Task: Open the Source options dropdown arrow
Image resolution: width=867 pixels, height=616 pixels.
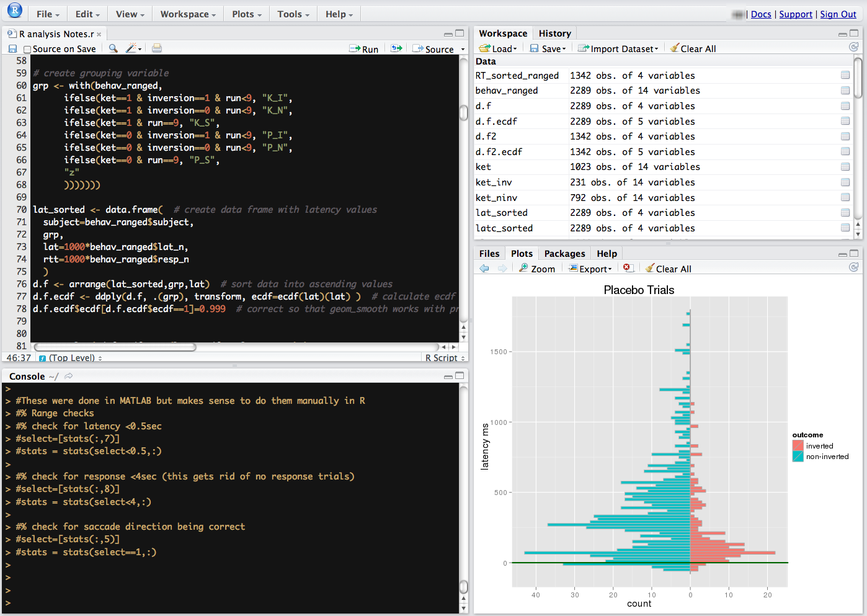Action: (463, 49)
